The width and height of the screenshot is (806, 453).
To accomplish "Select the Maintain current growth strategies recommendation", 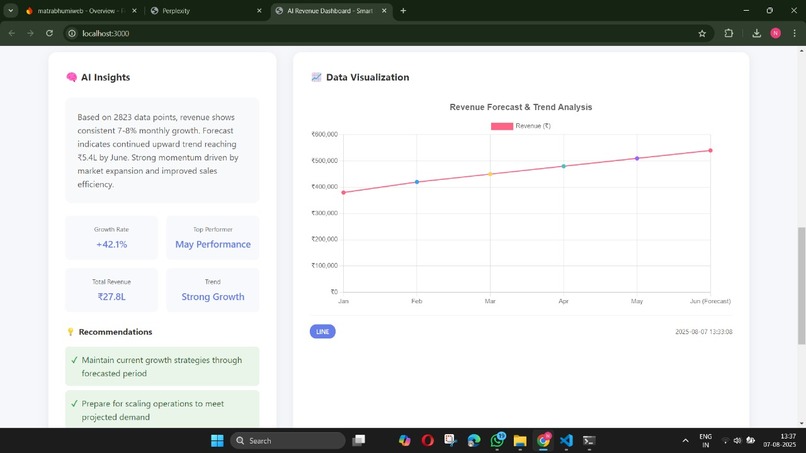I will coord(162,367).
